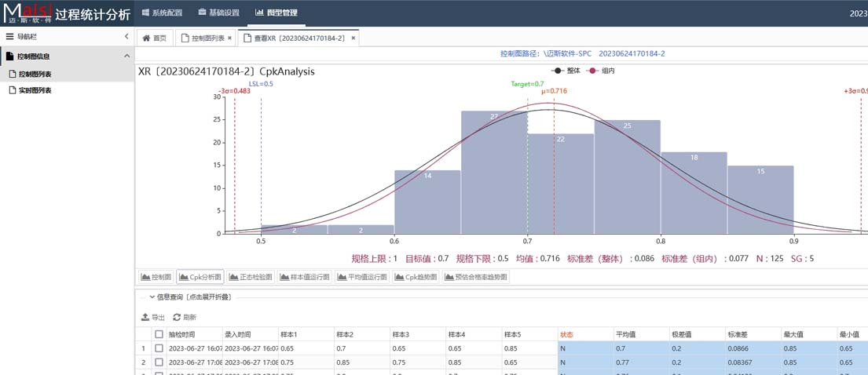Screen dimensions: 868x375
Task: Click the 导出 export icon
Action: tap(145, 318)
